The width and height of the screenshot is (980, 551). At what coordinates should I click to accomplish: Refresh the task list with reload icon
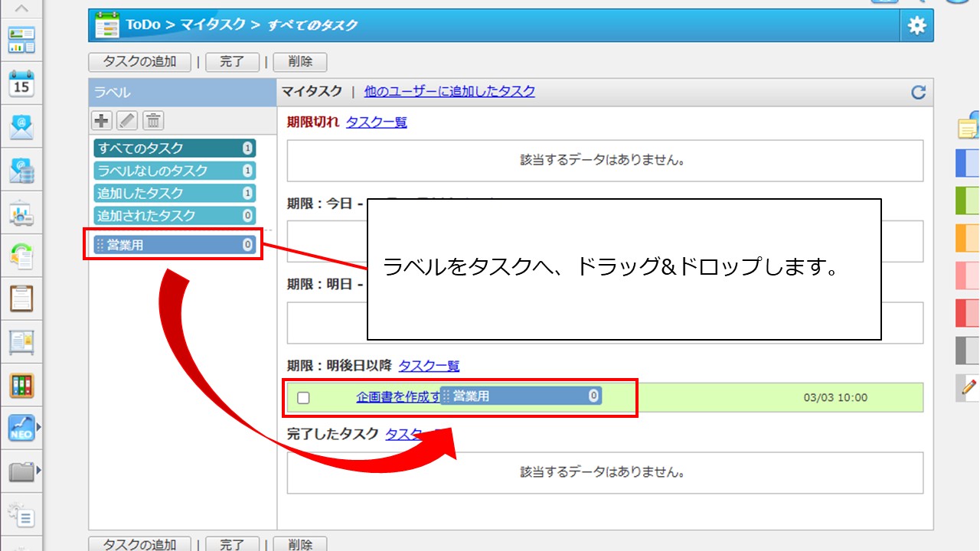919,93
